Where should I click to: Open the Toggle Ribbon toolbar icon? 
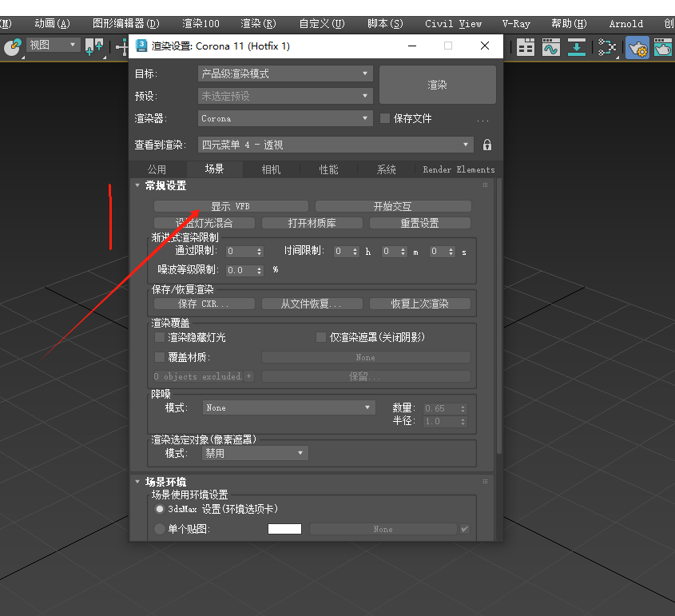coord(525,47)
